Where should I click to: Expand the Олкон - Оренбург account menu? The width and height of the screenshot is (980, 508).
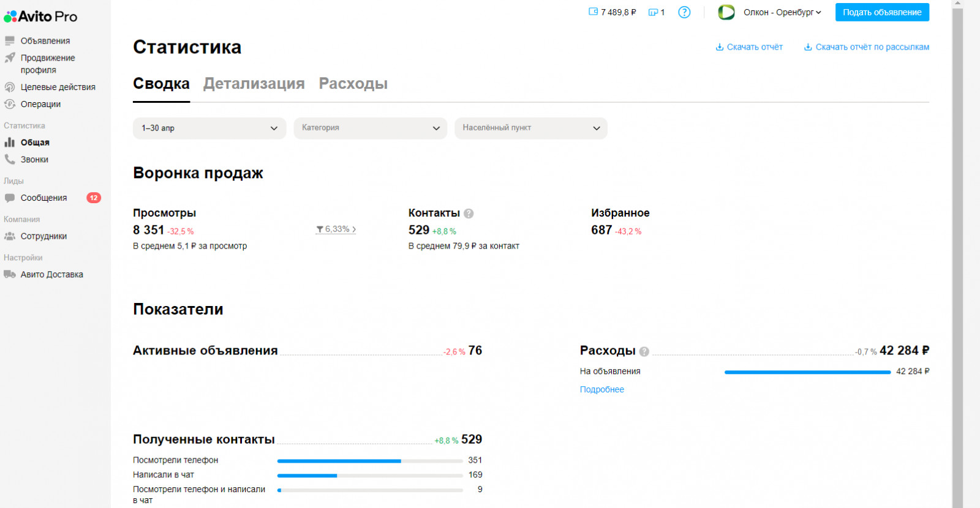[x=782, y=12]
